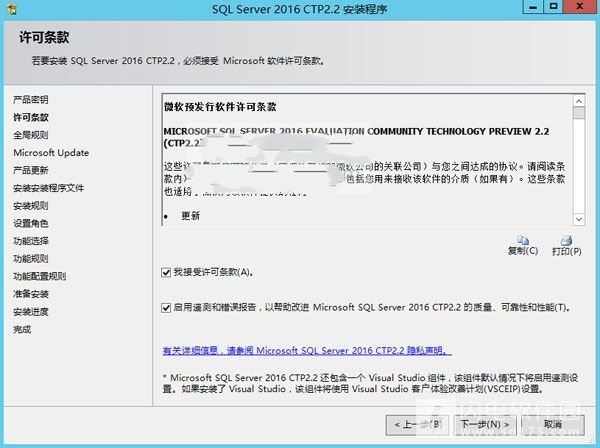The width and height of the screenshot is (600, 448).
Task: Click the 取消 cancel button
Action: coord(553,424)
